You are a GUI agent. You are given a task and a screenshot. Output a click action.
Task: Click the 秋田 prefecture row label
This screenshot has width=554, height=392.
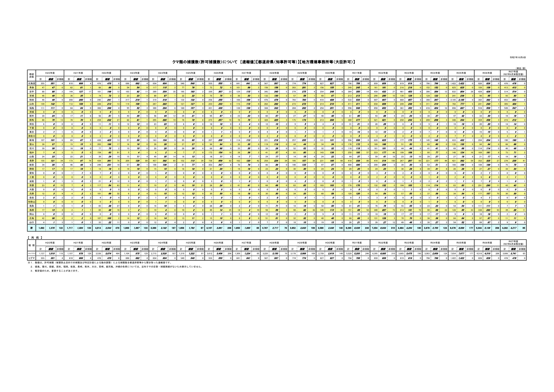click(32, 100)
